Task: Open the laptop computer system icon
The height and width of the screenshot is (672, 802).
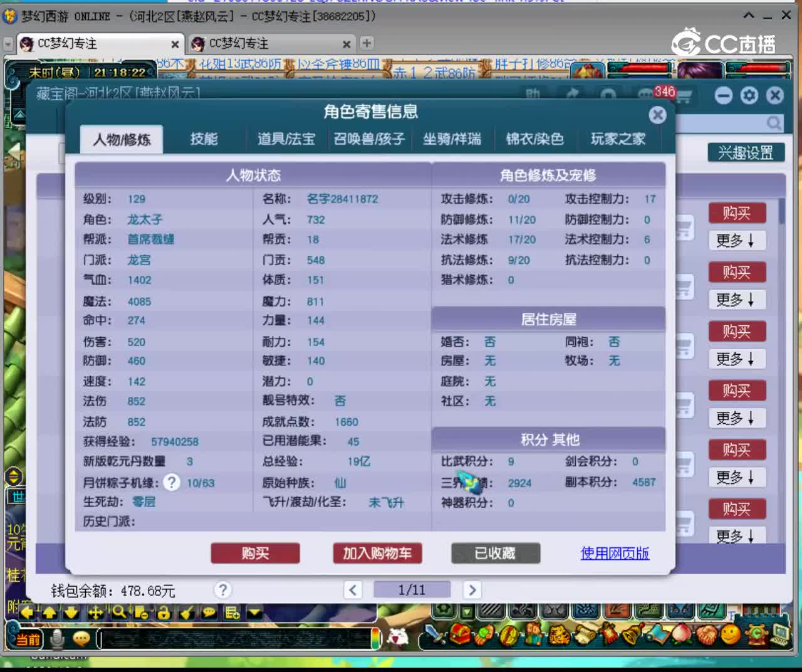Action: pyautogui.click(x=780, y=634)
